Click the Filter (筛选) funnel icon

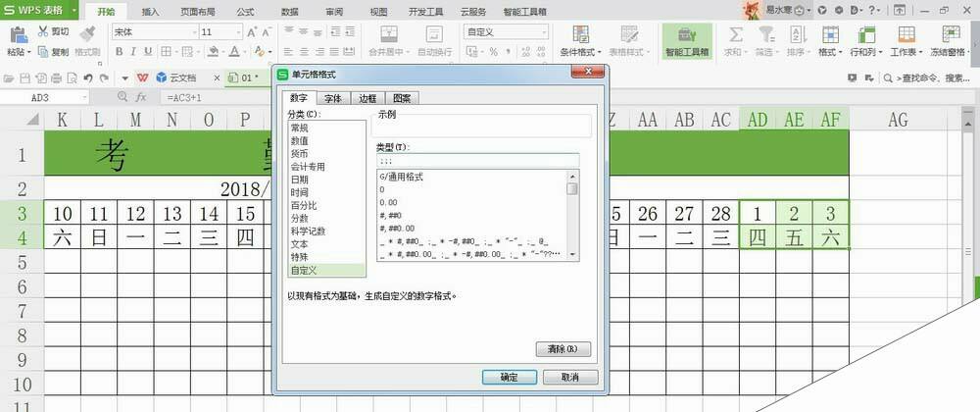767,34
